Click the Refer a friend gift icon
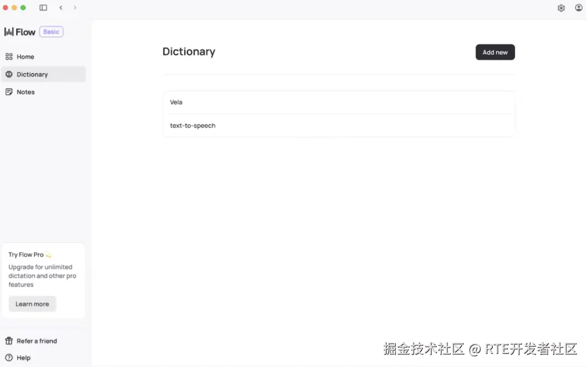The image size is (588, 367). click(x=9, y=341)
